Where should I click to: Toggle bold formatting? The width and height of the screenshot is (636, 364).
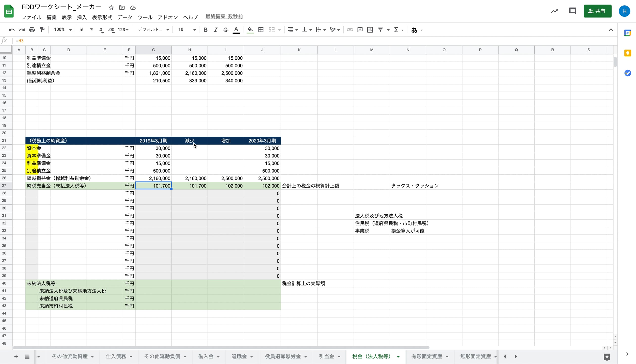pyautogui.click(x=205, y=30)
